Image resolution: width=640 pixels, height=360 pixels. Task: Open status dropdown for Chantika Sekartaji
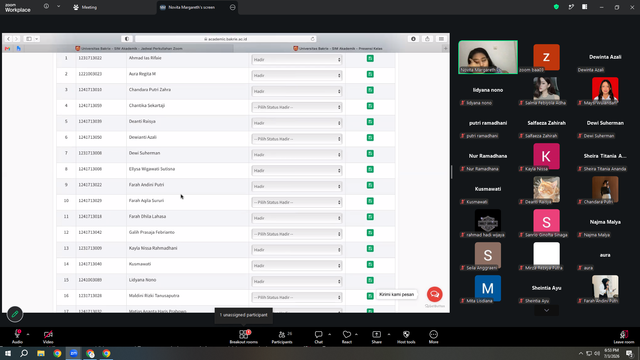[297, 107]
